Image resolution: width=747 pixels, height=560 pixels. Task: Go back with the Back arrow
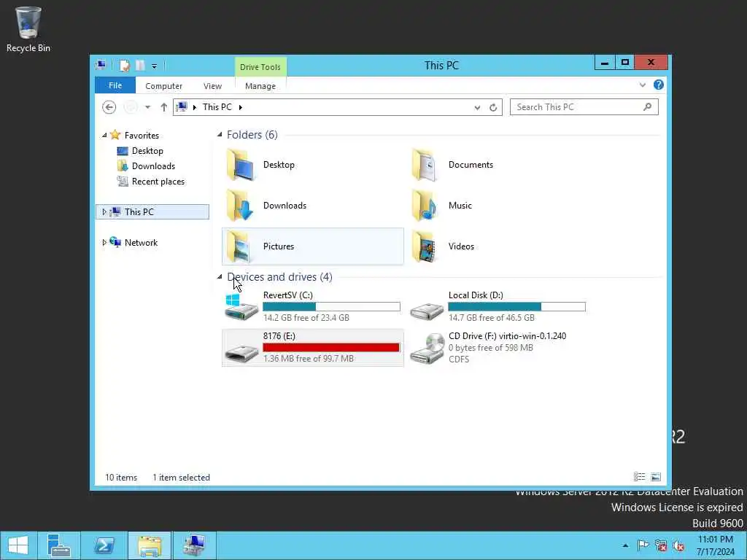click(x=109, y=107)
